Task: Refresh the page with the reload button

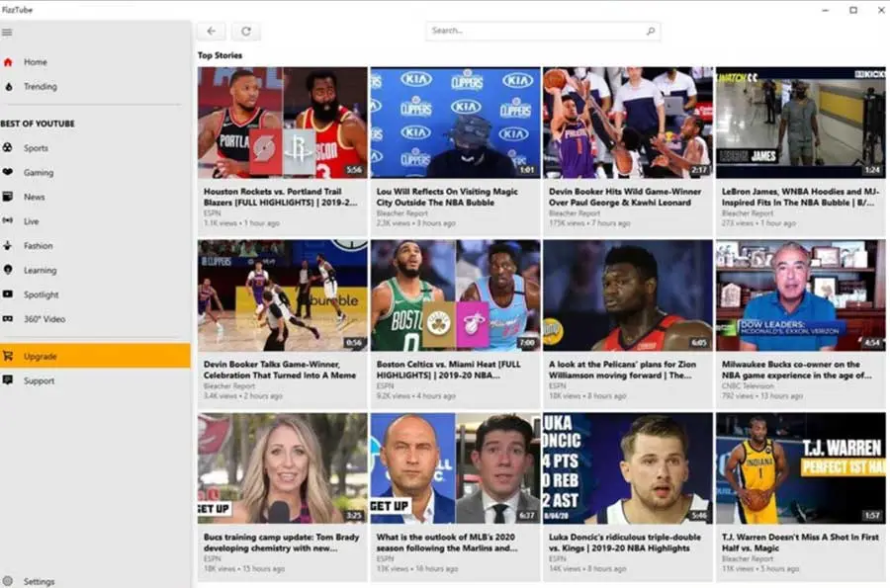Action: pyautogui.click(x=246, y=32)
